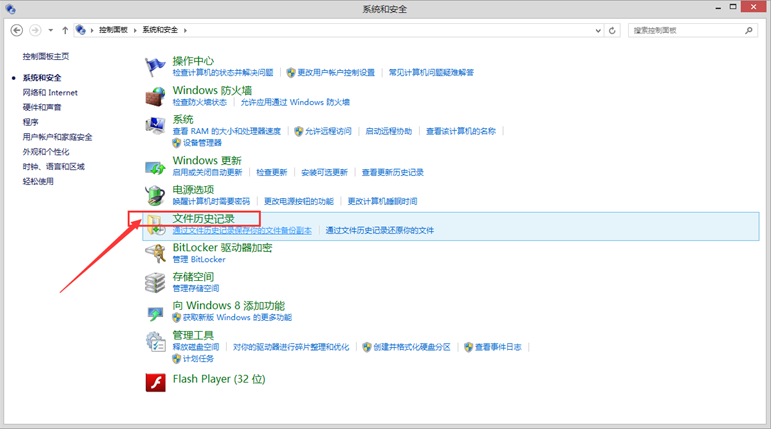Select 网络和 Internet in the sidebar
Viewport: 771px width, 430px height.
point(50,92)
